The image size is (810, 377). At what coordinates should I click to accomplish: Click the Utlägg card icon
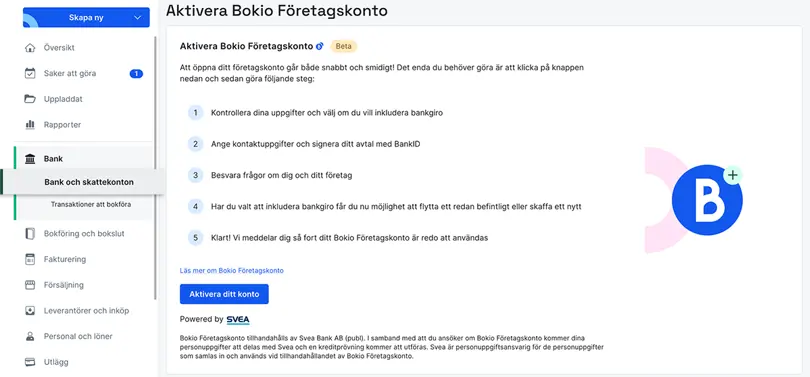(x=30, y=362)
